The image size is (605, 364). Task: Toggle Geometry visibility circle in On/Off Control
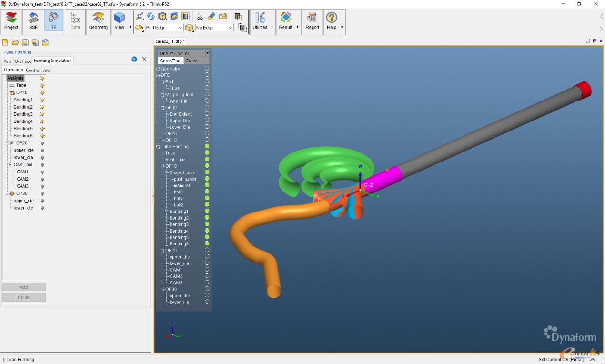click(207, 69)
